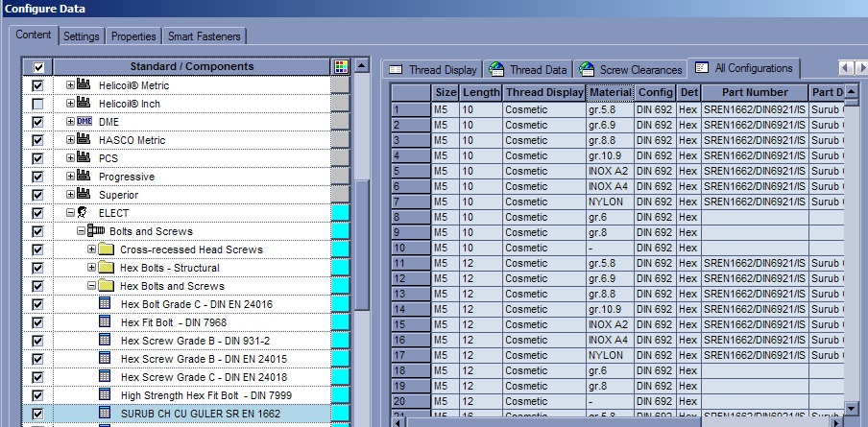Viewport: 868px width, 427px height.
Task: Click table icon of SURUB CH CU GULER
Action: point(105,413)
